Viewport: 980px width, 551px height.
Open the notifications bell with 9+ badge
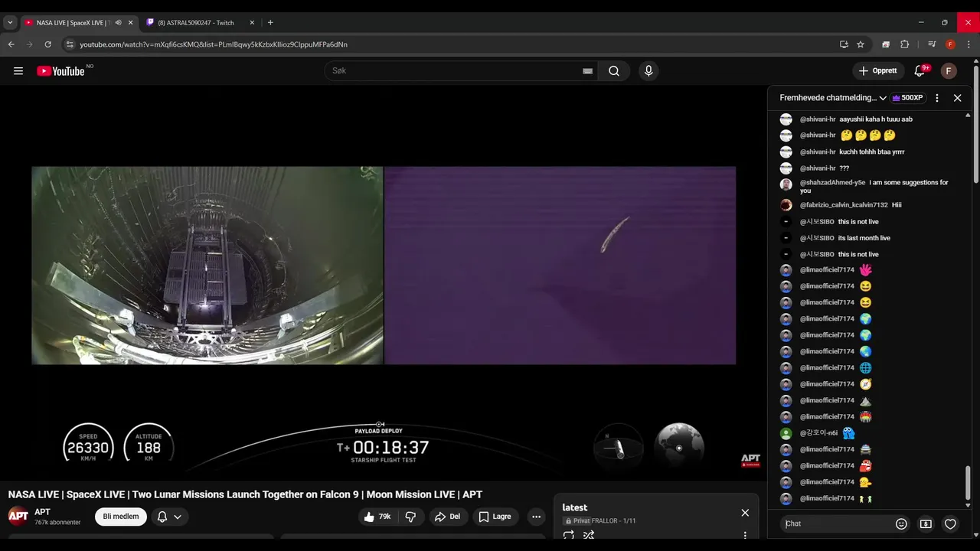(921, 71)
